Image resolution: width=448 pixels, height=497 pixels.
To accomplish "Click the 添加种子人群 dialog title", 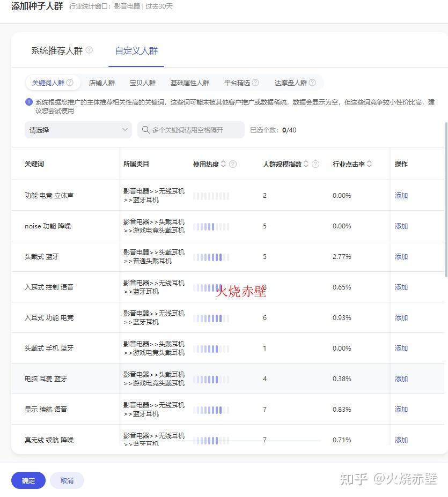I will (x=37, y=6).
